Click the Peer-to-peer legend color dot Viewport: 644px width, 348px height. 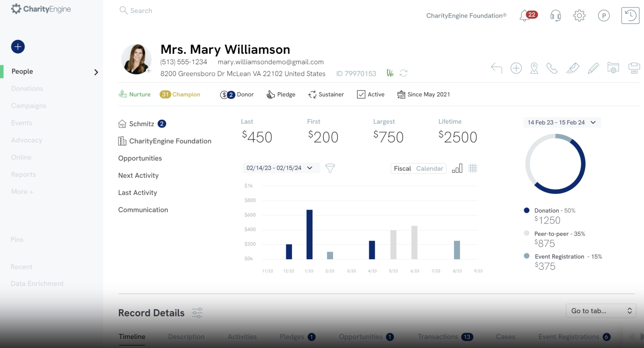coord(527,233)
